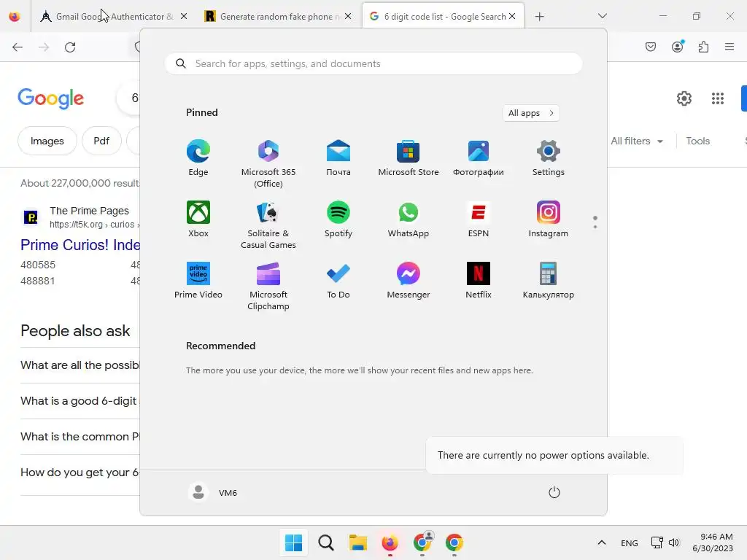Open Save to Pocket
This screenshot has height=560, width=747.
click(651, 47)
